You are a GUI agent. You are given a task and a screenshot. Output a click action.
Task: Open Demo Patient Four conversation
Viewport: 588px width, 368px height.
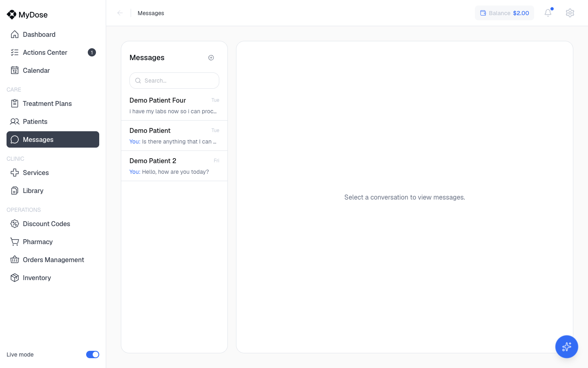(x=174, y=105)
